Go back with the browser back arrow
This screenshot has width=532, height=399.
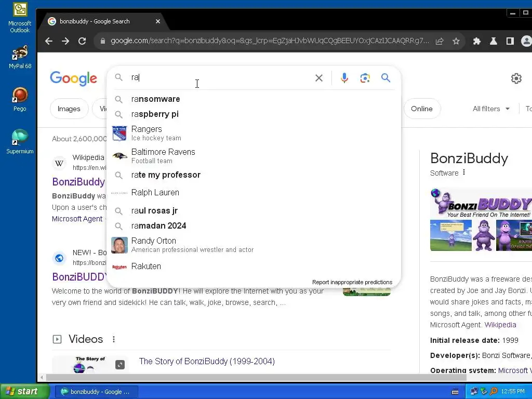click(x=49, y=41)
